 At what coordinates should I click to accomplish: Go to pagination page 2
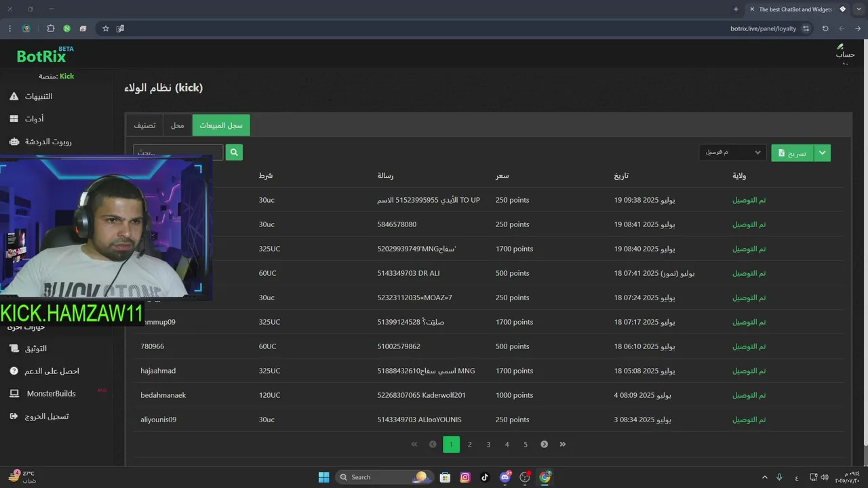pyautogui.click(x=469, y=444)
